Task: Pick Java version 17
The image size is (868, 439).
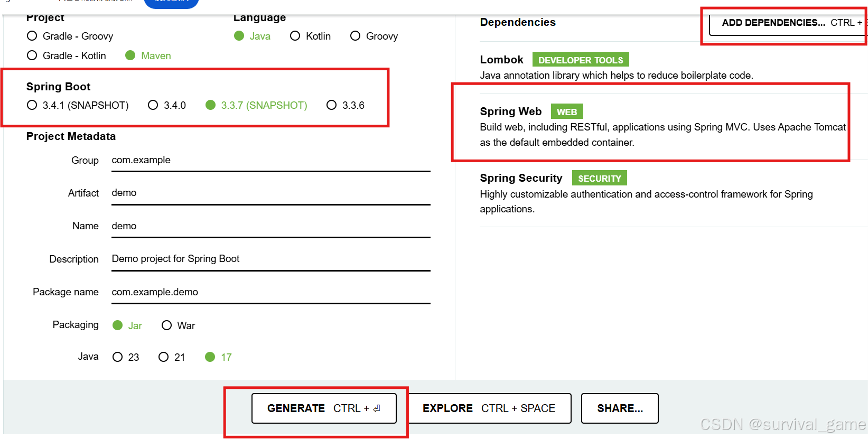Action: tap(218, 357)
